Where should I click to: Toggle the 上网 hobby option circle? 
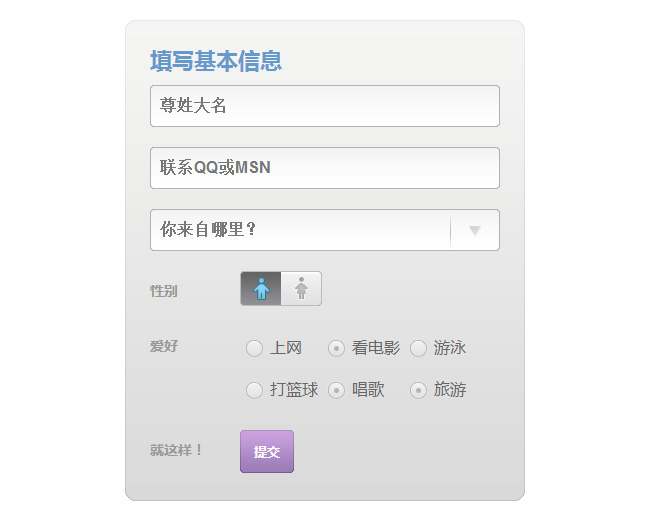click(254, 348)
